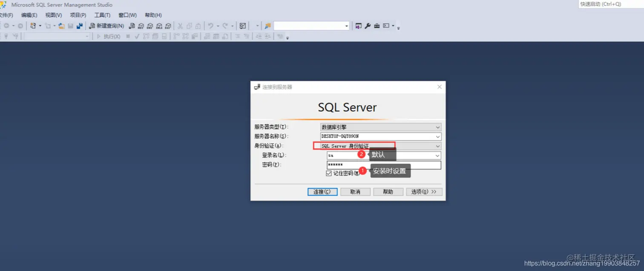This screenshot has width=644, height=271.
Task: Click the cut scissors icon
Action: 180,26
